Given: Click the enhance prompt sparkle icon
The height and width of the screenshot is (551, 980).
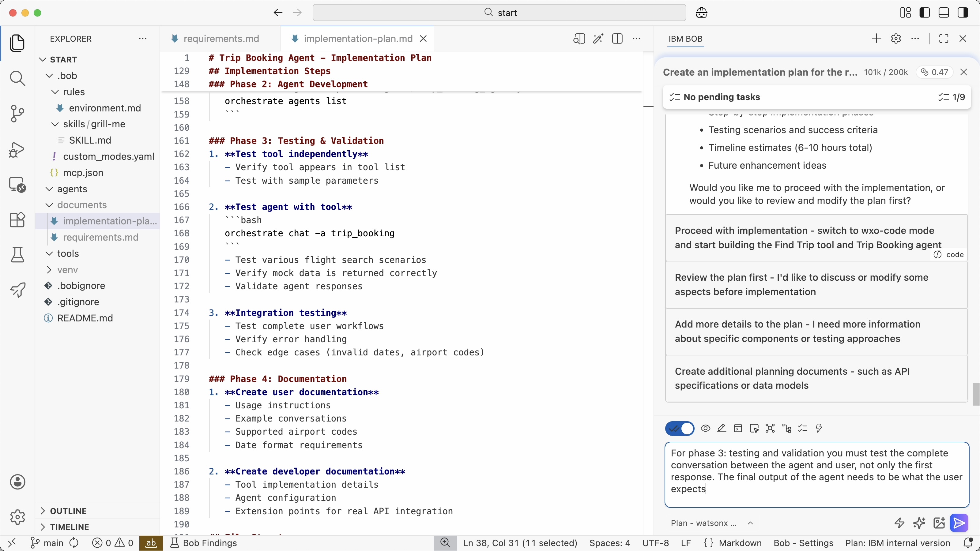Looking at the screenshot, I should coord(919,523).
